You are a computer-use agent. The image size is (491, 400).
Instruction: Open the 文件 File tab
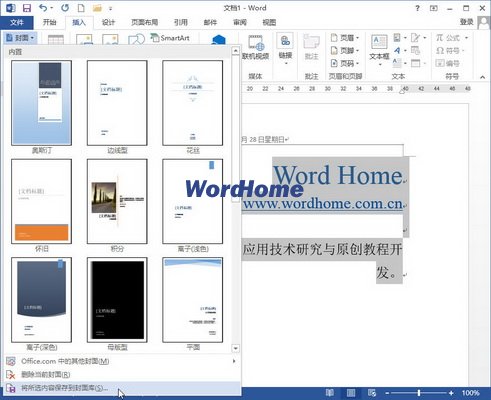(x=17, y=22)
